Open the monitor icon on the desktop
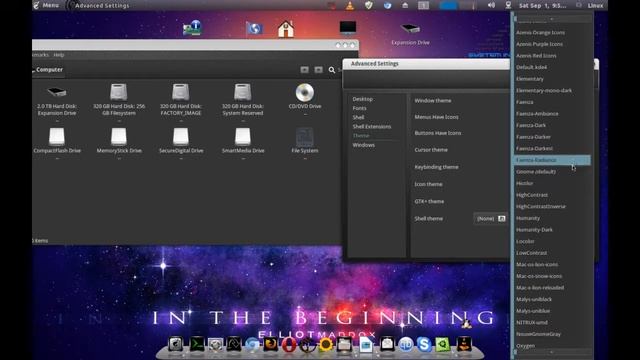The image size is (640, 360). coord(348,28)
